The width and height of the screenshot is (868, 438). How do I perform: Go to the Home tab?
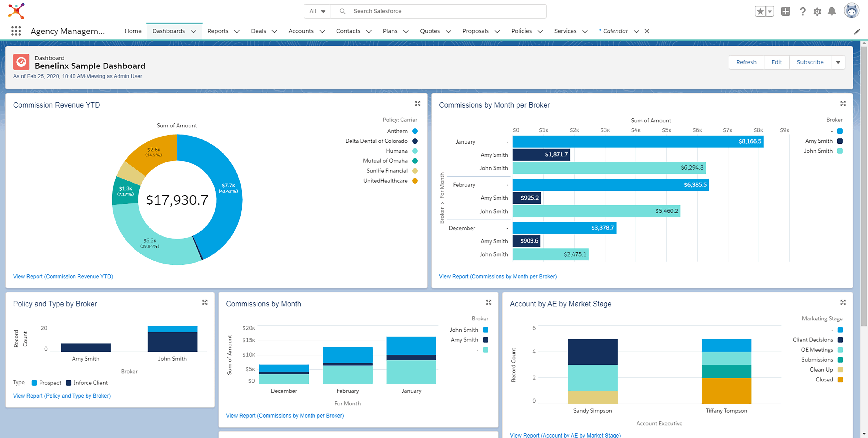point(133,31)
